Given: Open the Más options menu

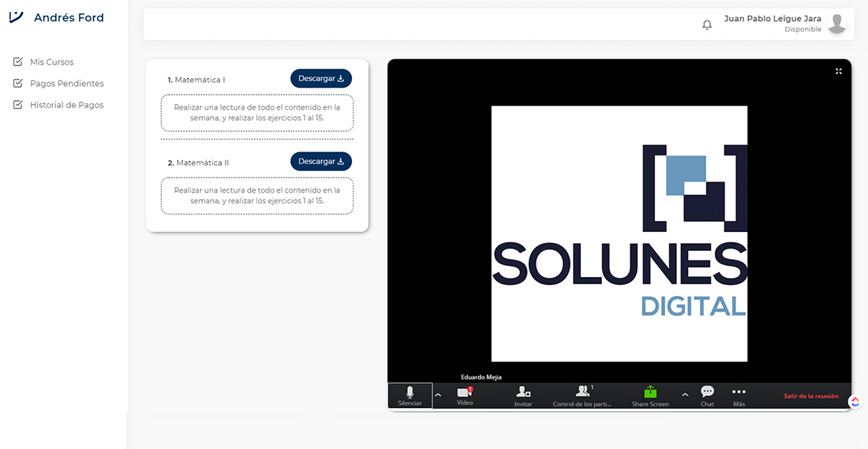Looking at the screenshot, I should click(x=739, y=396).
